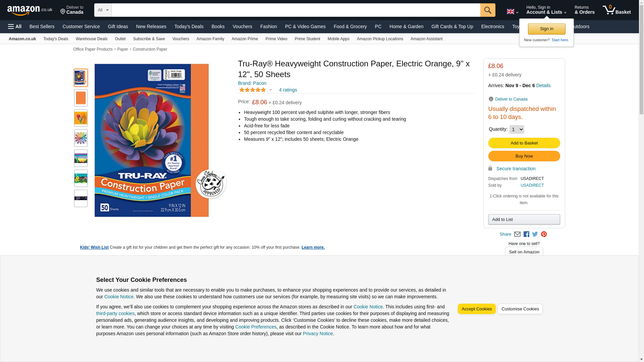Click Buy Now button
644x362 pixels.
click(x=524, y=156)
